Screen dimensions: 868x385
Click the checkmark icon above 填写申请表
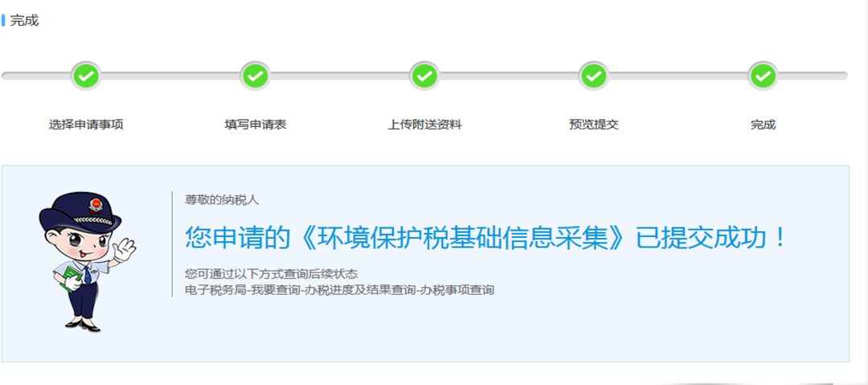[x=256, y=76]
